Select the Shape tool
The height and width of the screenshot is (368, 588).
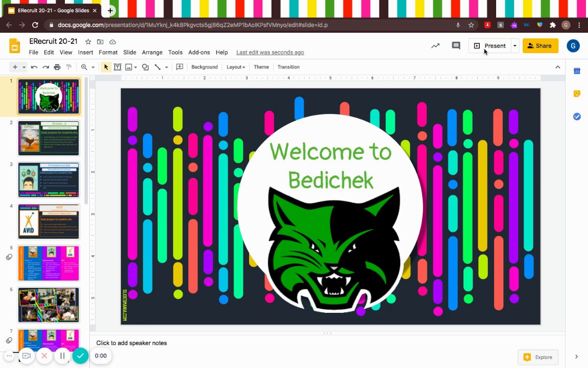tap(145, 67)
